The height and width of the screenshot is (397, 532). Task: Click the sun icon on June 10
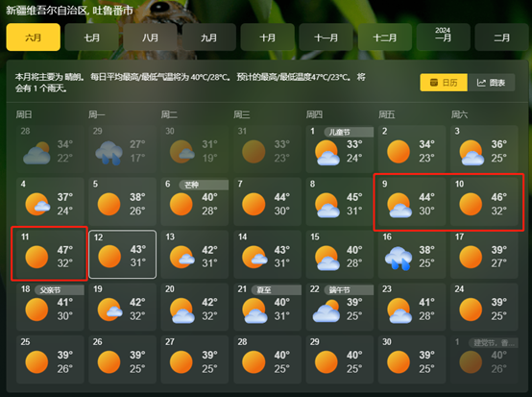[x=471, y=204]
